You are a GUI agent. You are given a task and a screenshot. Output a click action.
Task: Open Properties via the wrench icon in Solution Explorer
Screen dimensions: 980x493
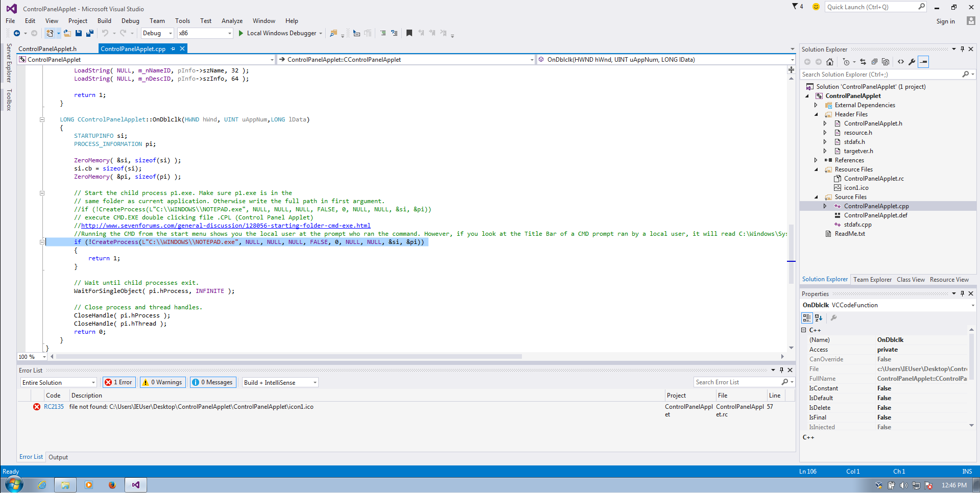912,62
